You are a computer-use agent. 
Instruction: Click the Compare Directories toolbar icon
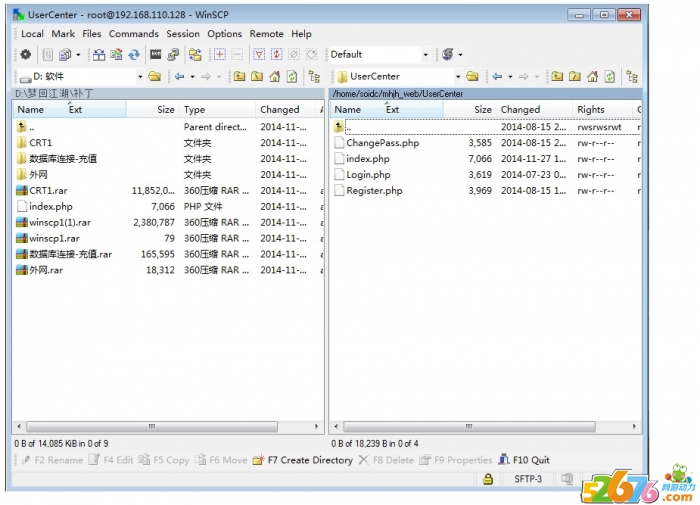click(99, 54)
